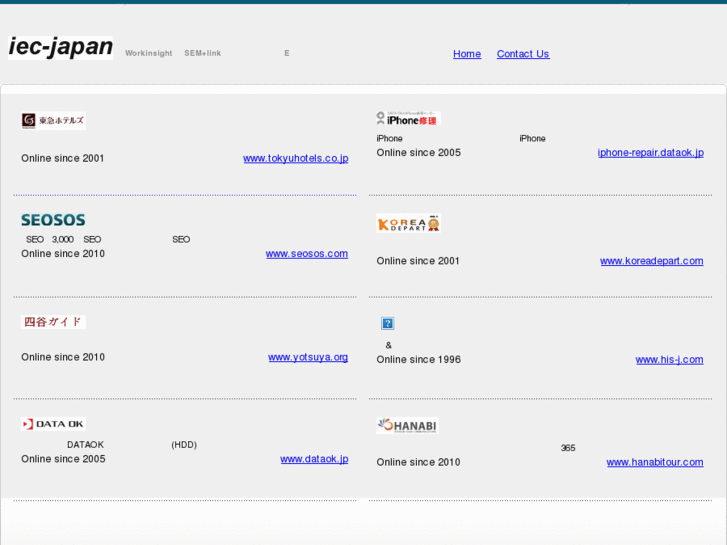Click 'Online since 2010' under SEOSOS

[x=63, y=254]
